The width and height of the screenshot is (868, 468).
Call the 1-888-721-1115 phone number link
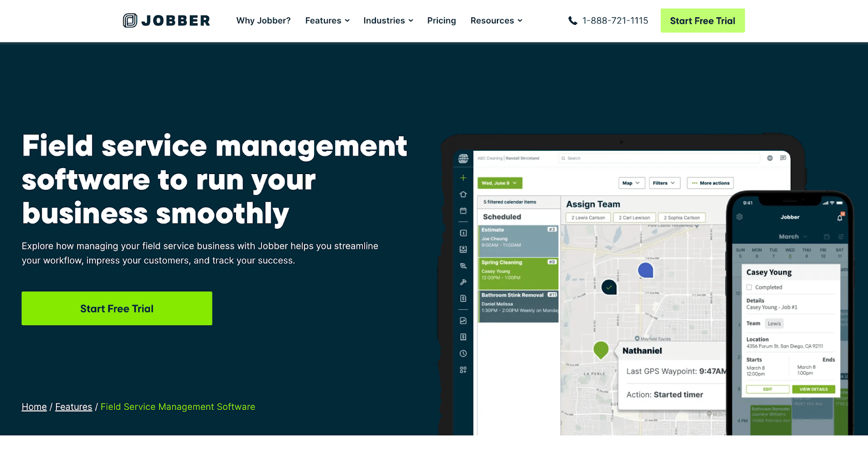(x=615, y=21)
